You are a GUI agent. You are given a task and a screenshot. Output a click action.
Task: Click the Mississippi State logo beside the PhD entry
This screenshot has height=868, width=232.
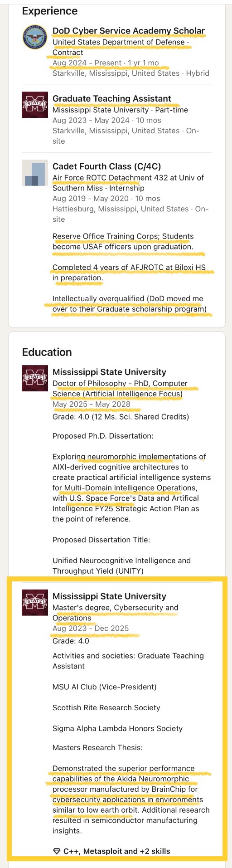(x=35, y=378)
